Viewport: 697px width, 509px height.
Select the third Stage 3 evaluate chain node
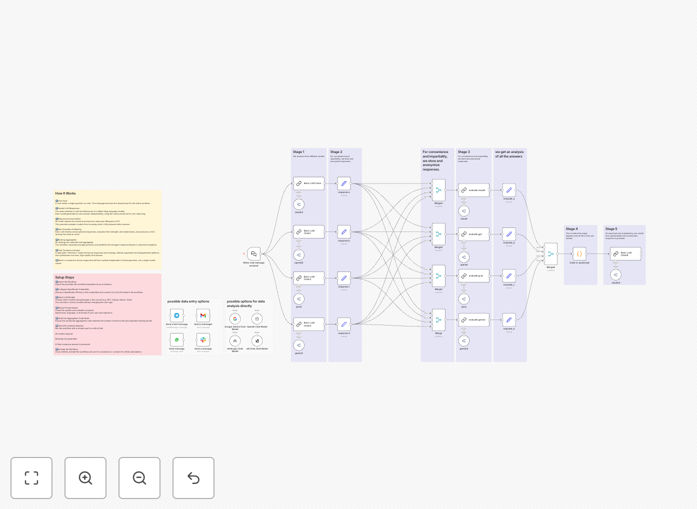click(x=474, y=276)
